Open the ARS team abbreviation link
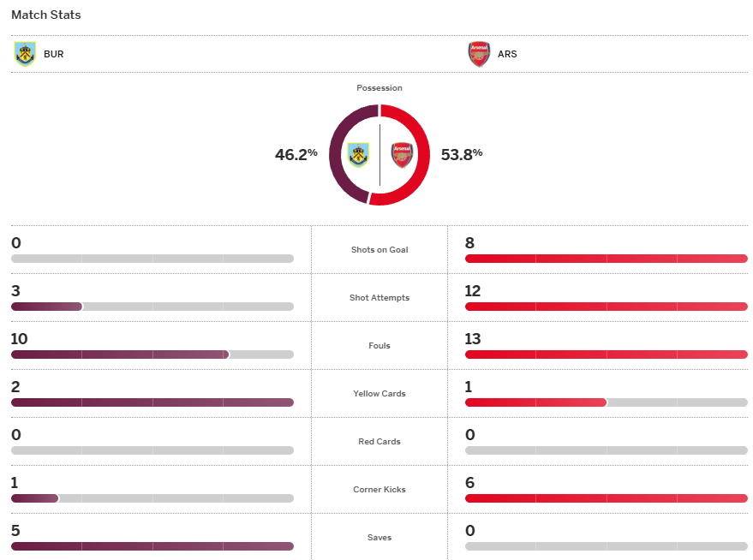The height and width of the screenshot is (560, 753). [x=507, y=54]
